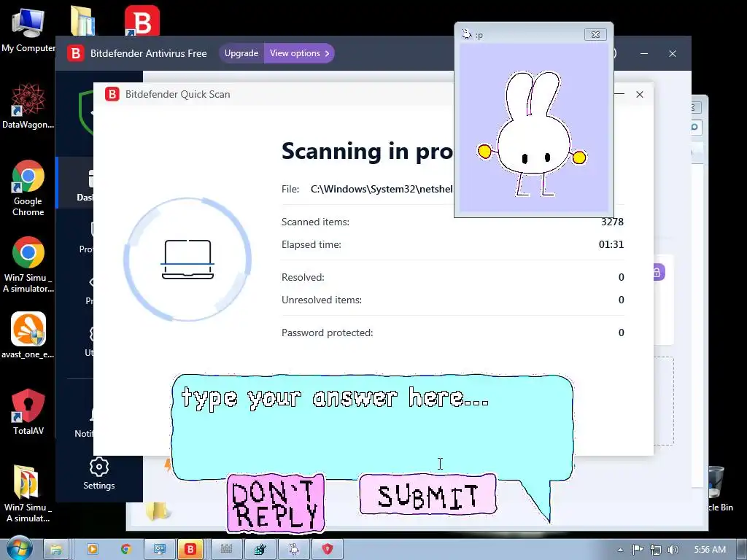Image resolution: width=747 pixels, height=560 pixels.
Task: Show hidden tray icons arrow
Action: pos(620,550)
